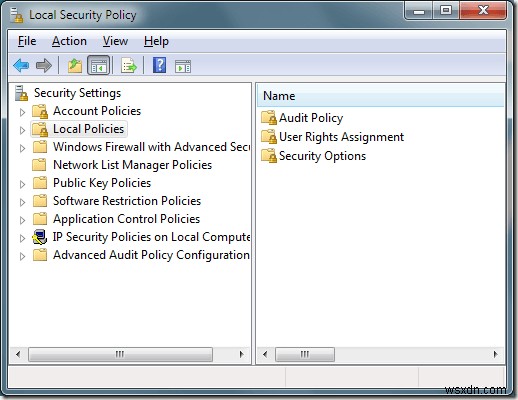Open Help via blue question mark icon

coord(159,65)
